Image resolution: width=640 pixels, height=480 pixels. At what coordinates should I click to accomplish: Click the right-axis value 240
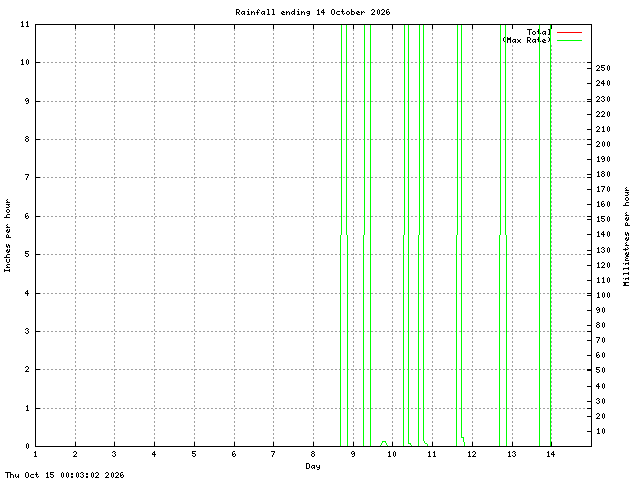pos(603,83)
